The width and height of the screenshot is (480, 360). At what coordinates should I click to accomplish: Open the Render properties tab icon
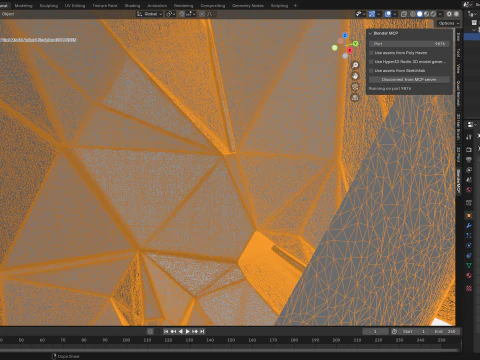point(469,149)
